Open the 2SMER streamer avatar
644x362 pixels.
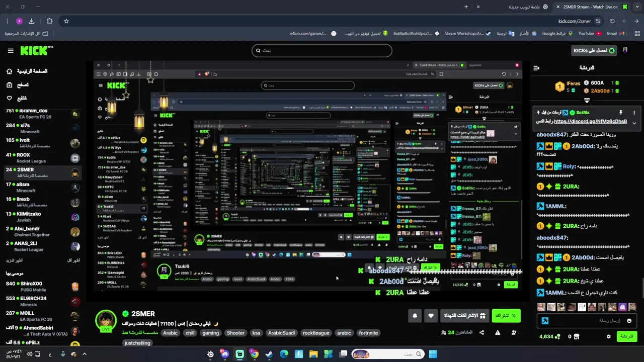pyautogui.click(x=106, y=321)
